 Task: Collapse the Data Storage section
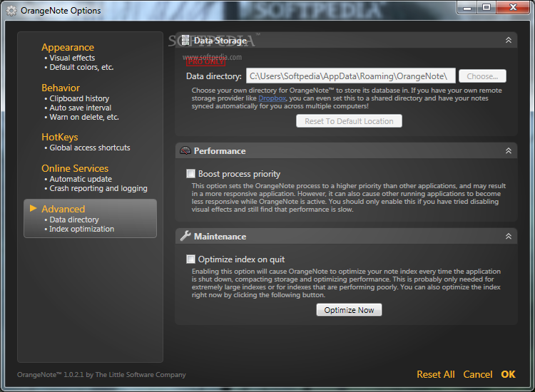point(509,40)
